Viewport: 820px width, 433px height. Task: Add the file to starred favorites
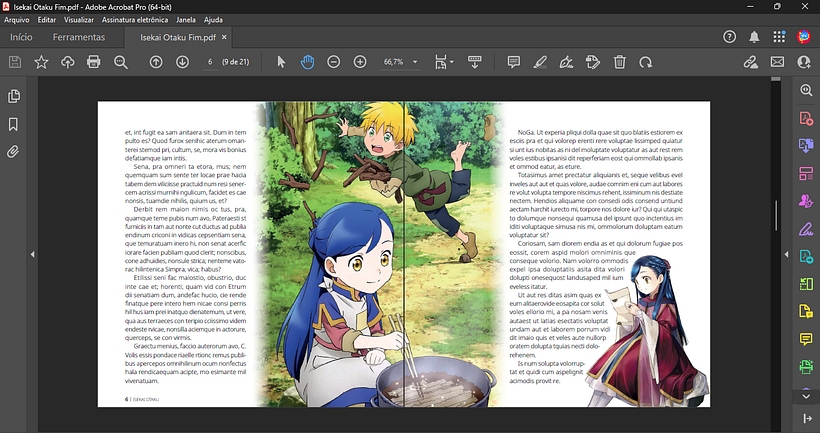pyautogui.click(x=41, y=62)
